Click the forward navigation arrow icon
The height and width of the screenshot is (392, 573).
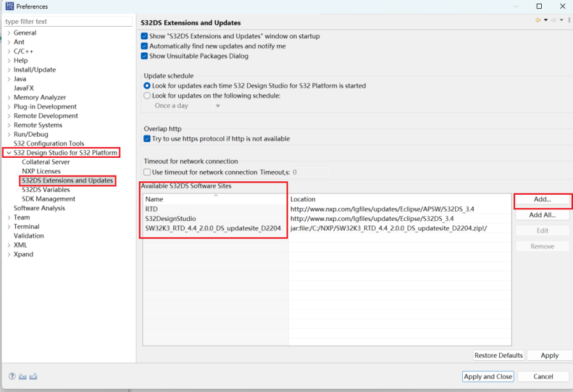[x=554, y=20]
